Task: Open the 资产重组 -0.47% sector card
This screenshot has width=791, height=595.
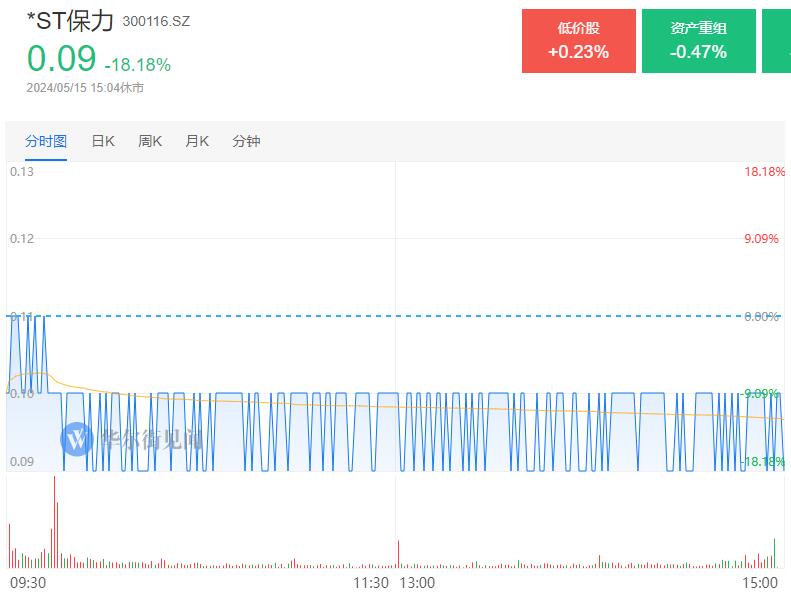Action: tap(699, 41)
